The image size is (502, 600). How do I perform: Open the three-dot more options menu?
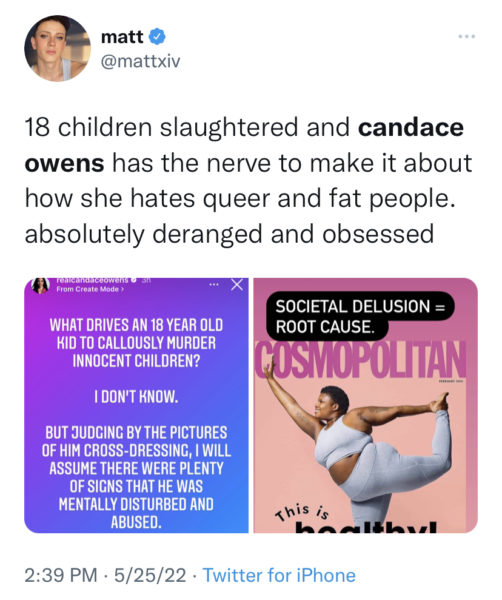[466, 36]
